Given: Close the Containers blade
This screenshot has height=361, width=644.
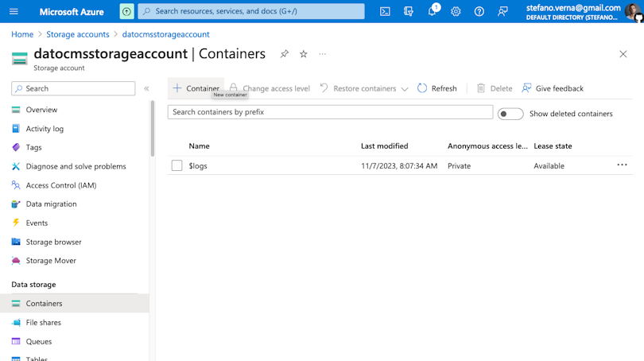Looking at the screenshot, I should pos(623,54).
